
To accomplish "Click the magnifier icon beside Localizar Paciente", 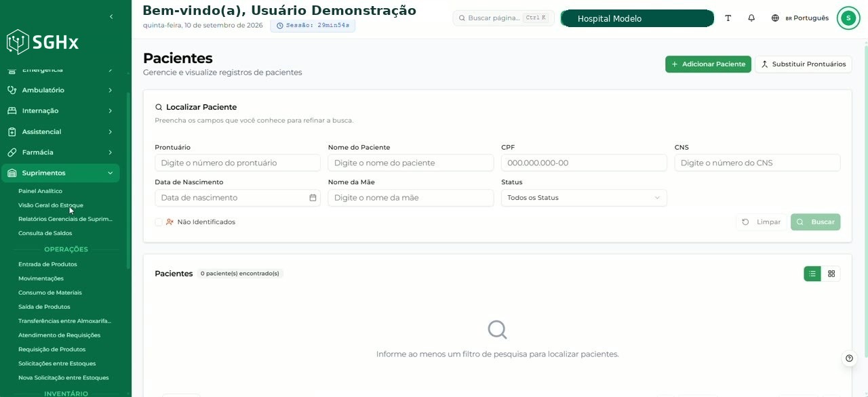I will 159,107.
